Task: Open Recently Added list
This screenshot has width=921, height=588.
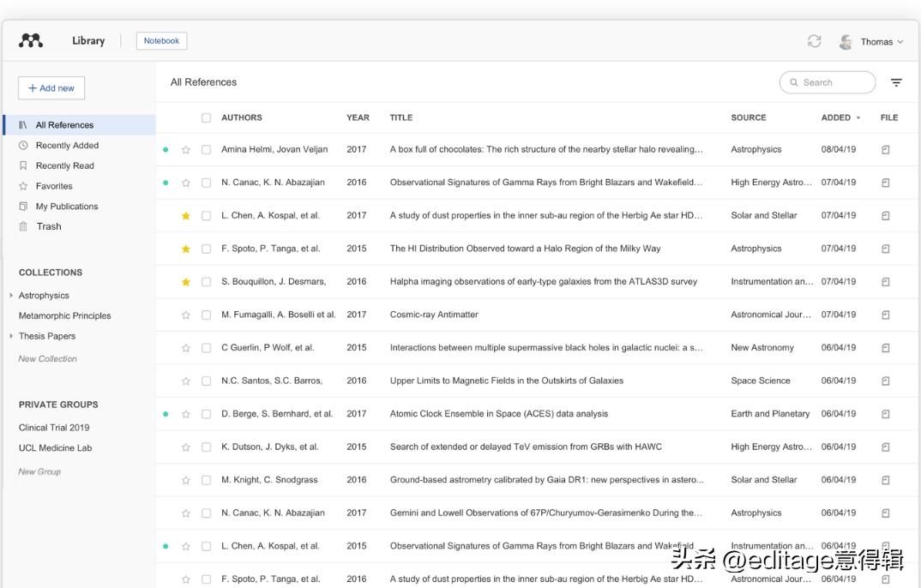Action: tap(67, 146)
